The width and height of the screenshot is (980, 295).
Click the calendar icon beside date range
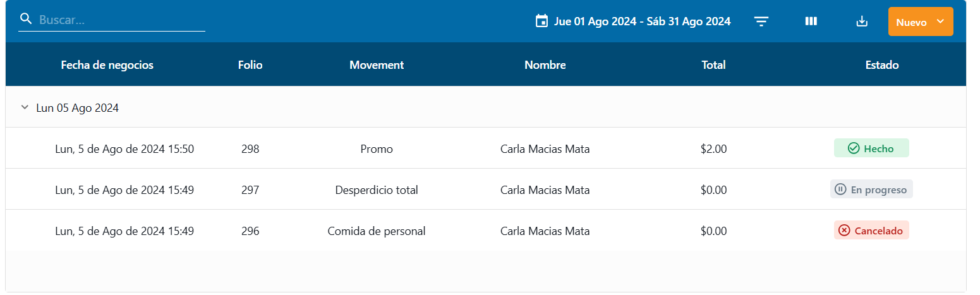click(541, 21)
